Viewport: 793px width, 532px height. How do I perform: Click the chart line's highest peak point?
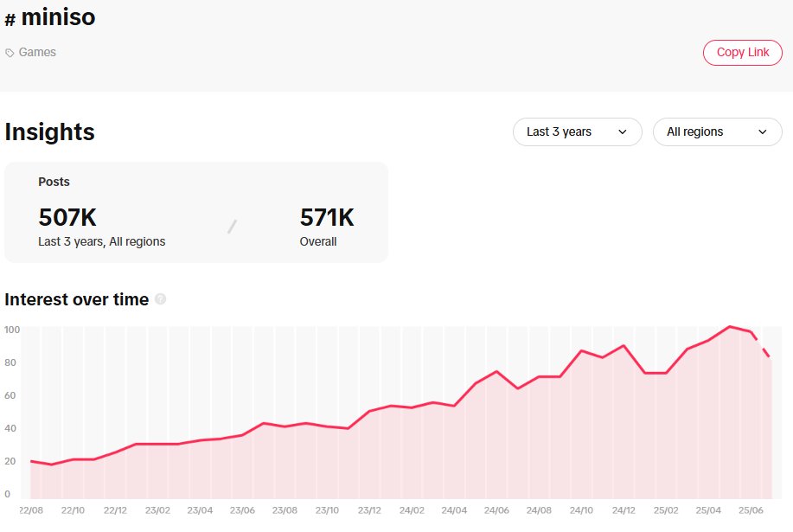[x=730, y=327]
